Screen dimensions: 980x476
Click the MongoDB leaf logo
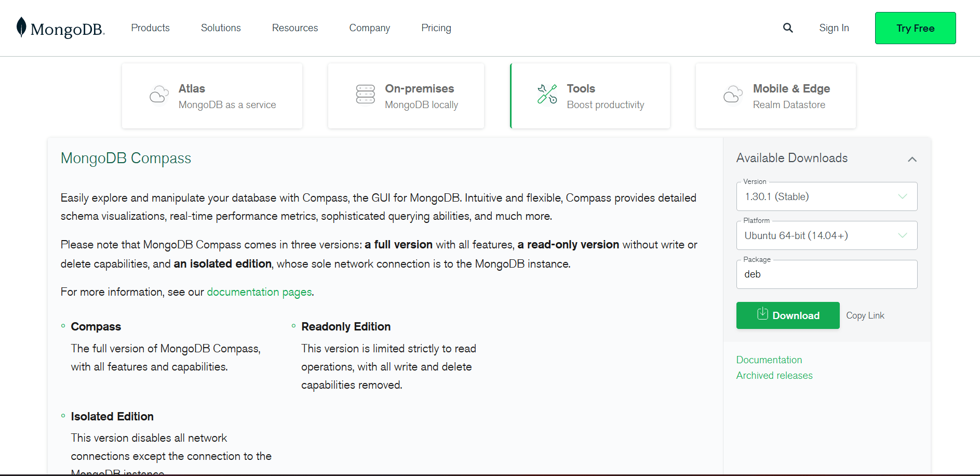pyautogui.click(x=21, y=27)
